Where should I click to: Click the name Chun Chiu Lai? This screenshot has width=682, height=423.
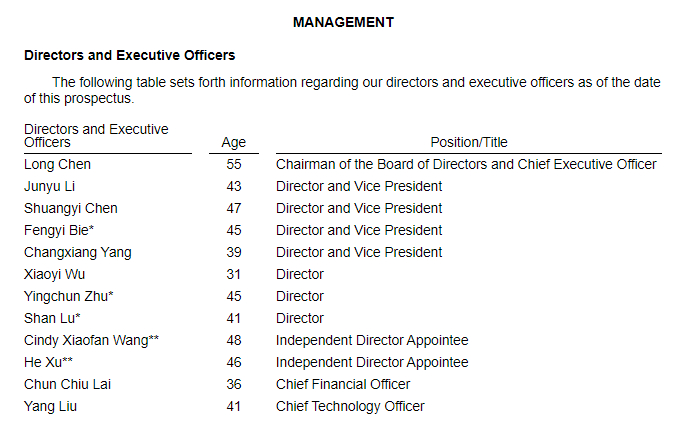[x=67, y=384]
